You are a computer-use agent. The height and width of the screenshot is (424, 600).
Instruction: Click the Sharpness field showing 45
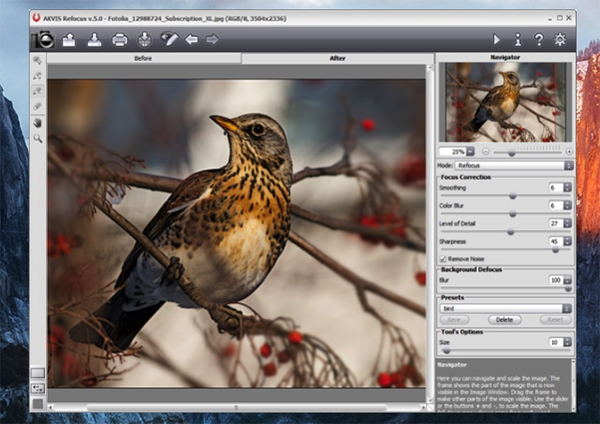pyautogui.click(x=556, y=241)
